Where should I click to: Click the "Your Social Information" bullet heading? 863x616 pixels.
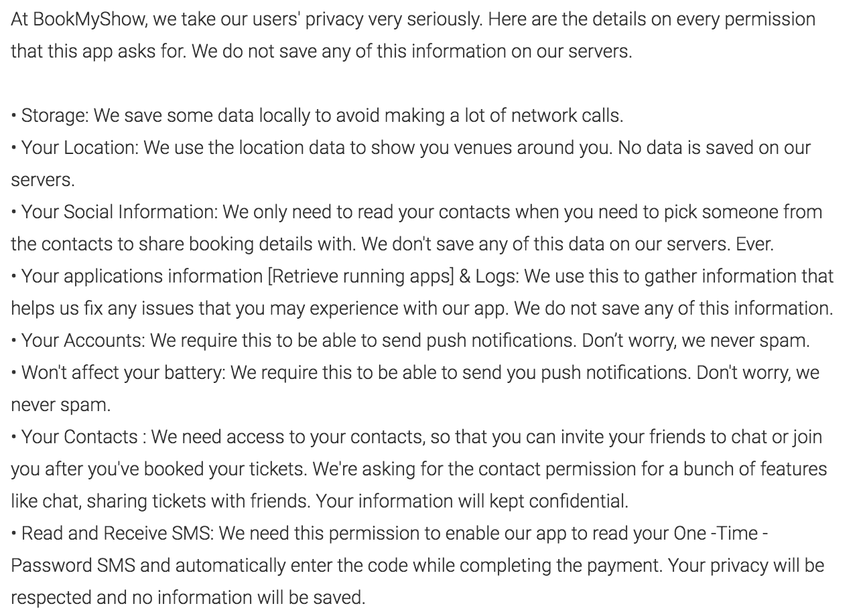pyautogui.click(x=119, y=212)
